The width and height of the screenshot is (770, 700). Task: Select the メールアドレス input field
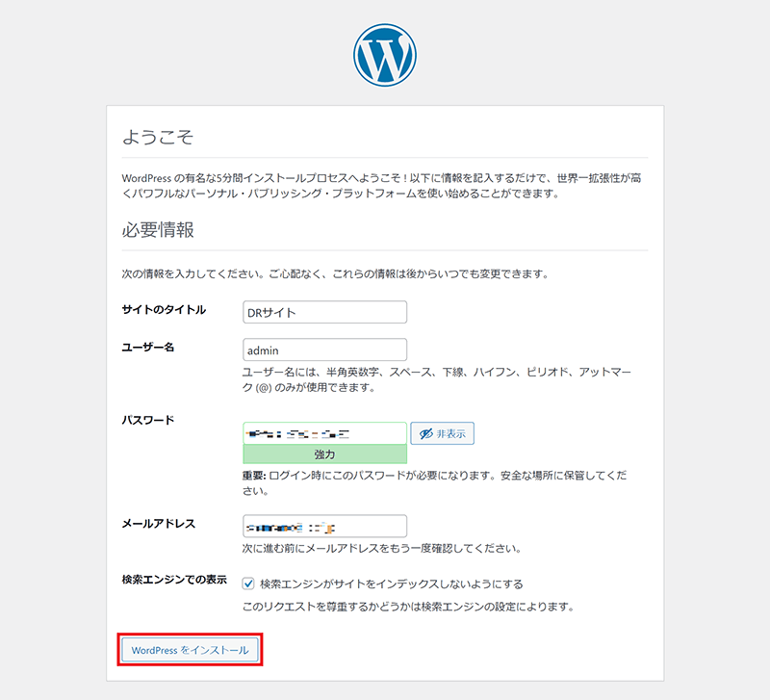click(x=324, y=527)
